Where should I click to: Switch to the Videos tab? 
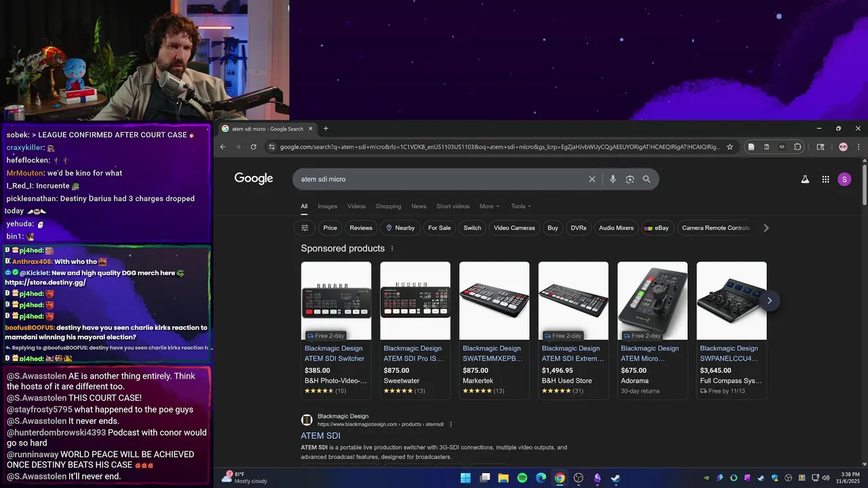[357, 206]
